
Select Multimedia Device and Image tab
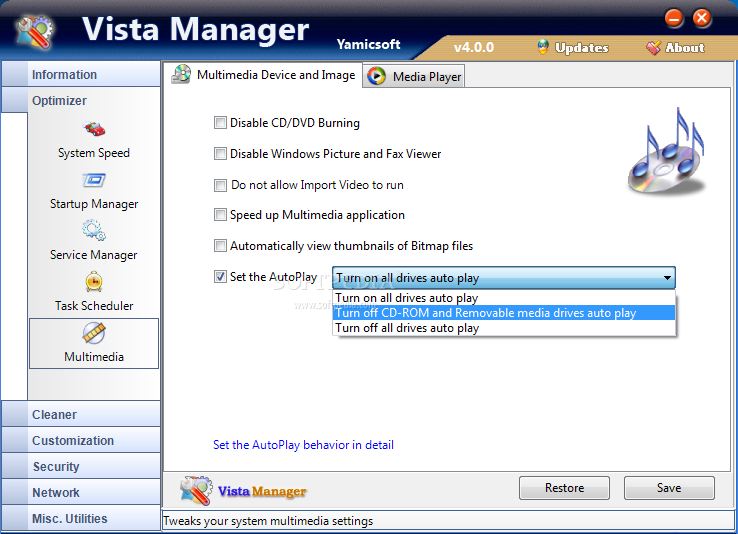(264, 75)
